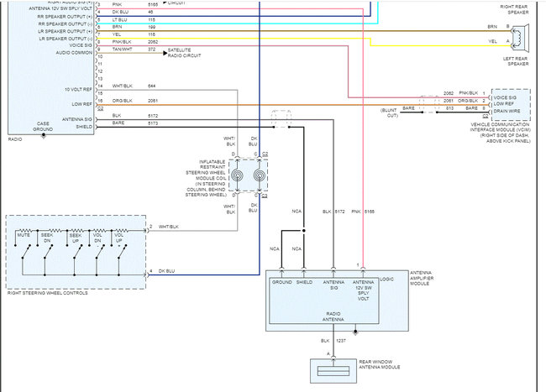The image size is (546, 392).
Task: Click the TAN/WHT wire color label
Action: tap(123, 50)
